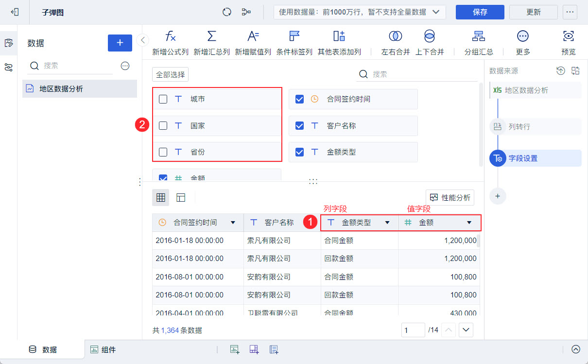Viewport: 588px width, 364px height.
Task: Click the page number input box
Action: point(413,330)
